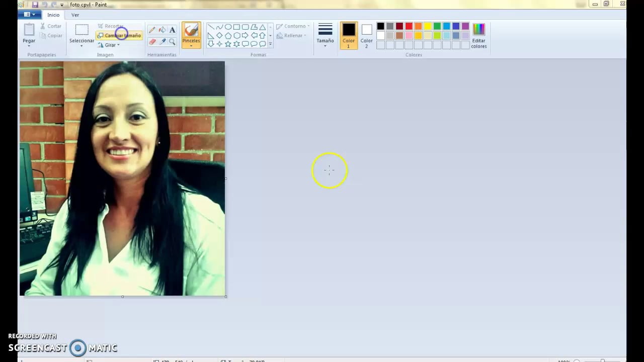Select the Pencil tool
The height and width of the screenshot is (362, 644).
point(152,30)
